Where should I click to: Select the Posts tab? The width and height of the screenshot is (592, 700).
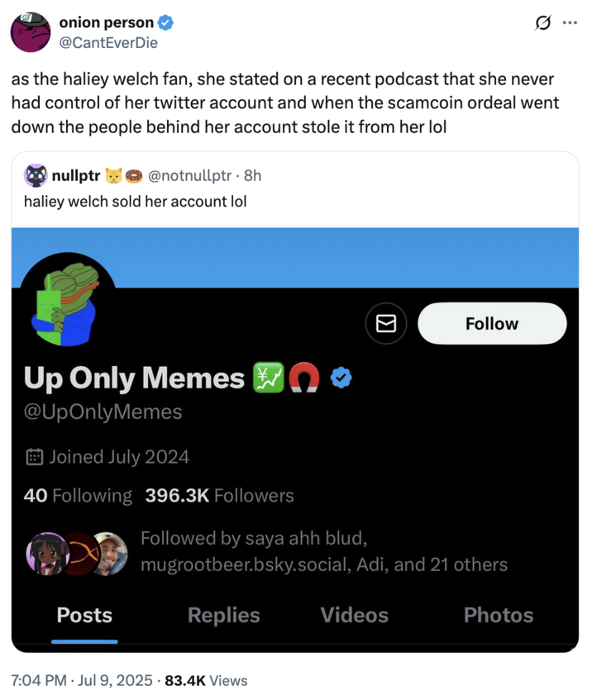point(84,615)
